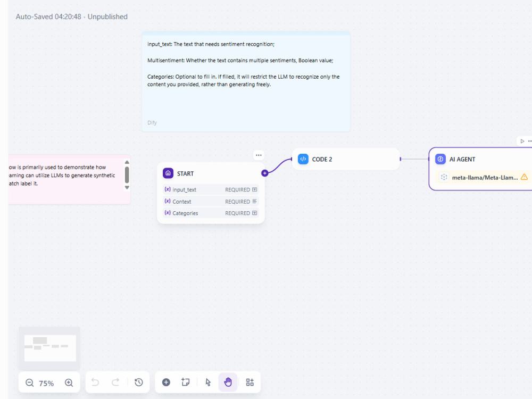Select the blue note describing input_text
The height and width of the screenshot is (399, 532).
tap(246, 81)
